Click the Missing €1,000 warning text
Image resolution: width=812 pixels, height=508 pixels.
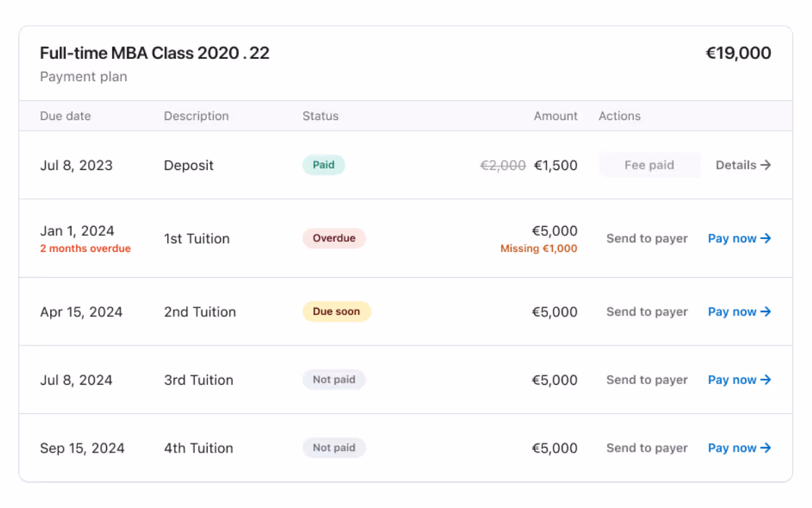point(539,249)
